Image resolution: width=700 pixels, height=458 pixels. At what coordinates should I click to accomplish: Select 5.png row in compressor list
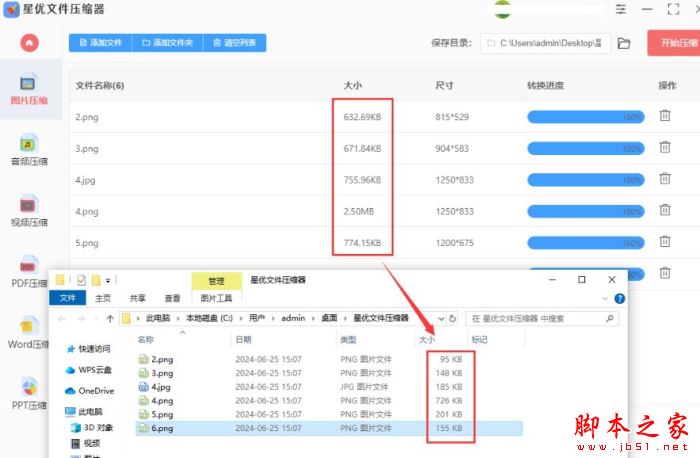(x=384, y=243)
